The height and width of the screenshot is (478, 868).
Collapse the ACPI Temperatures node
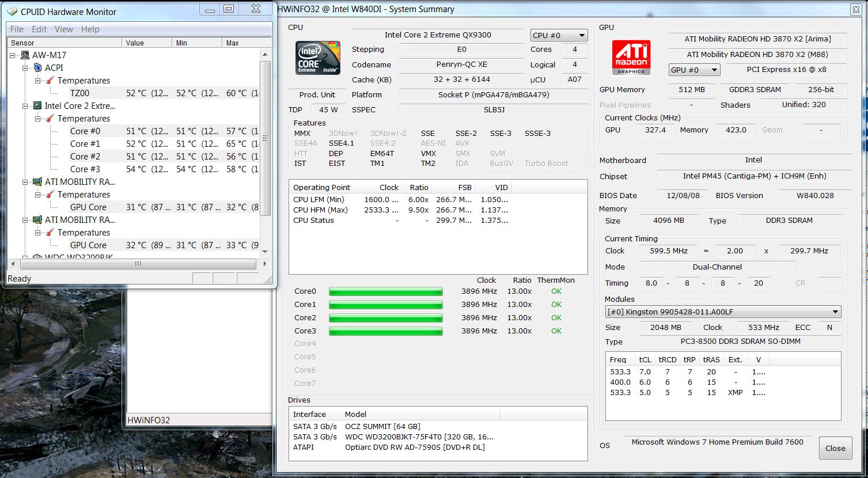(x=38, y=81)
